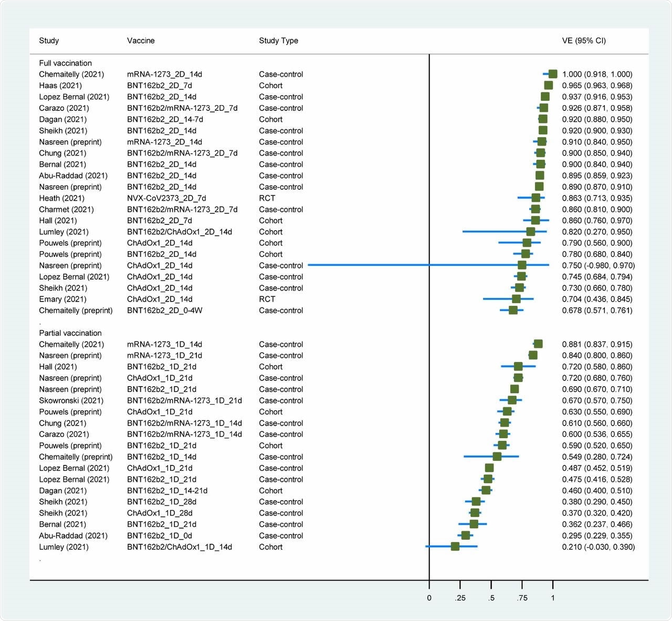The height and width of the screenshot is (621, 672).
Task: Select the green point estimate marker for Chemaitelly (2021) mRNA-1273
Action: (552, 74)
